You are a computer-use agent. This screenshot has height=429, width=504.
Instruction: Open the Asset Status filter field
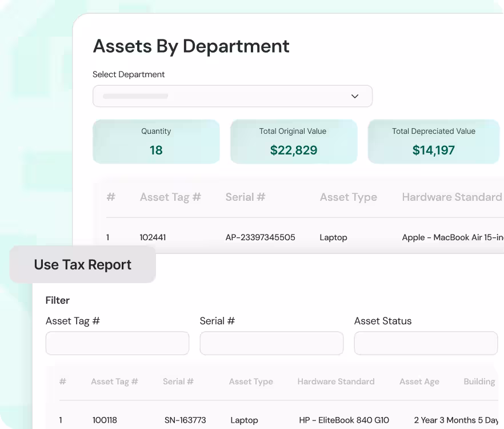426,343
